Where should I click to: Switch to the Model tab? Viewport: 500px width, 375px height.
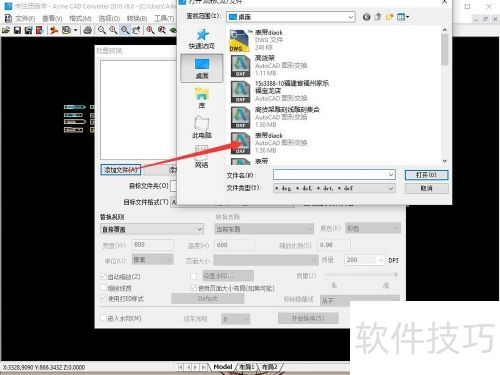point(222,367)
